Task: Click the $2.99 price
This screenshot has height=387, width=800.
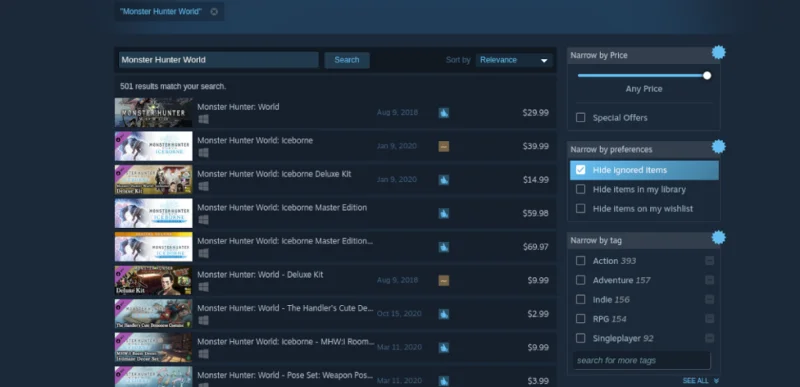Action: 538,314
